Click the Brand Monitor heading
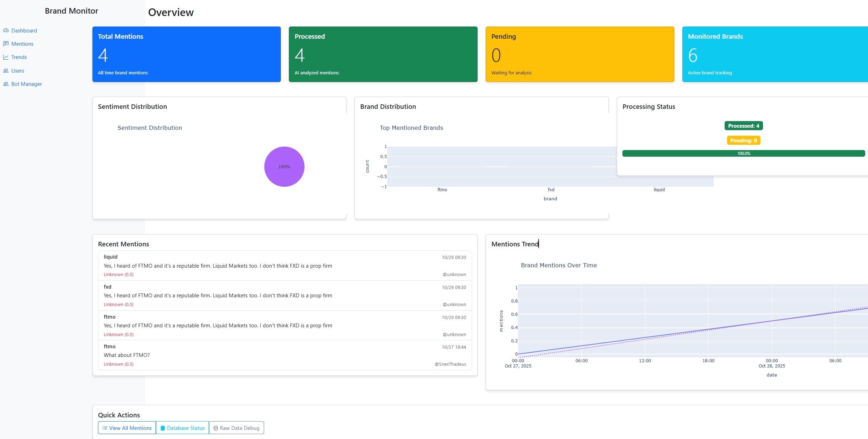 coord(71,11)
